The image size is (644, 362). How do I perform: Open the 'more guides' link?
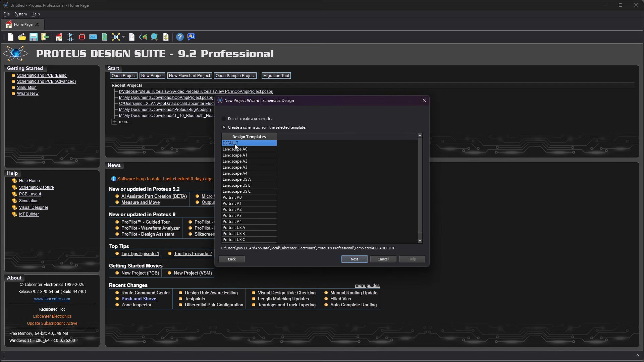click(367, 286)
